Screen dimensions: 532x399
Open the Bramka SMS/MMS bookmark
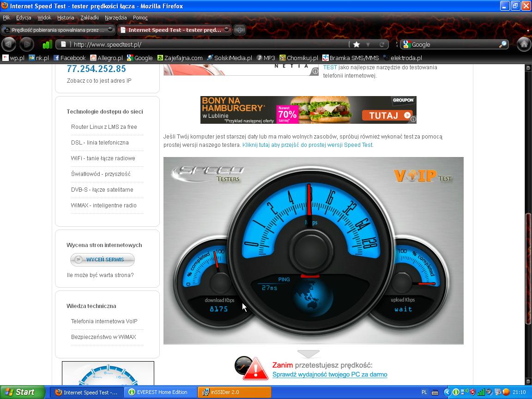click(351, 58)
